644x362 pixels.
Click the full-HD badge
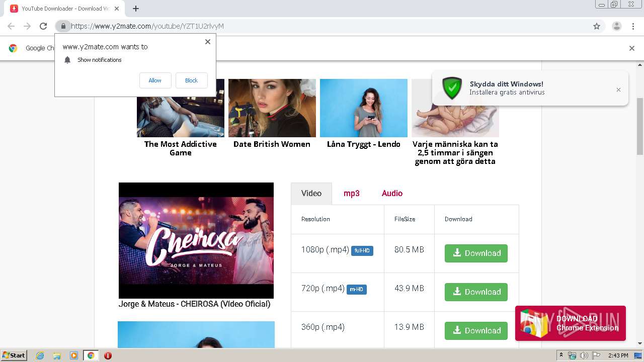coord(362,251)
